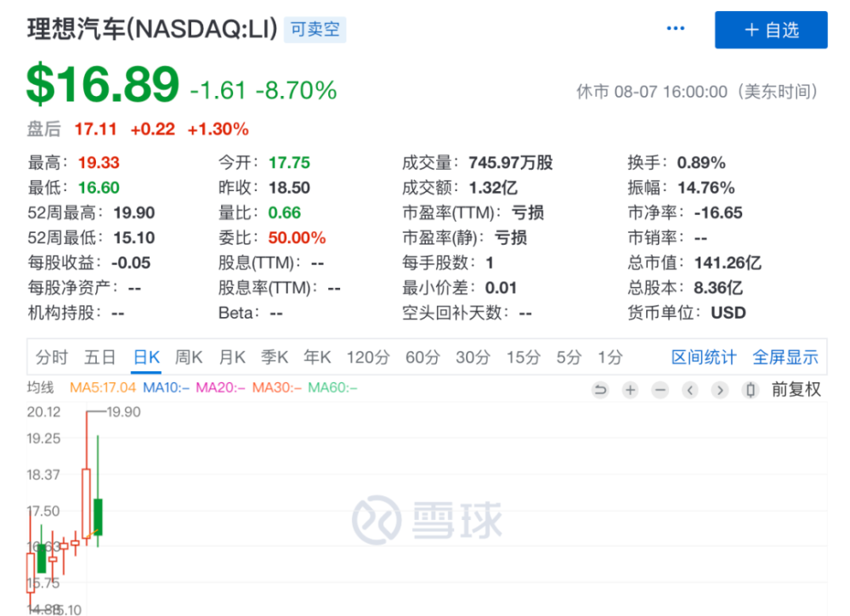
Task: Click the current price $16.89
Action: click(x=103, y=83)
